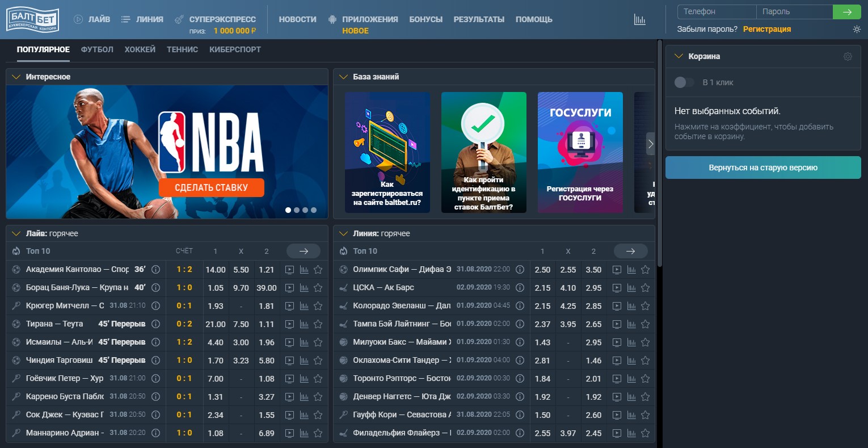Select odds 14.00 for Академия Кантолао
This screenshot has height=448, width=868.
pos(216,270)
